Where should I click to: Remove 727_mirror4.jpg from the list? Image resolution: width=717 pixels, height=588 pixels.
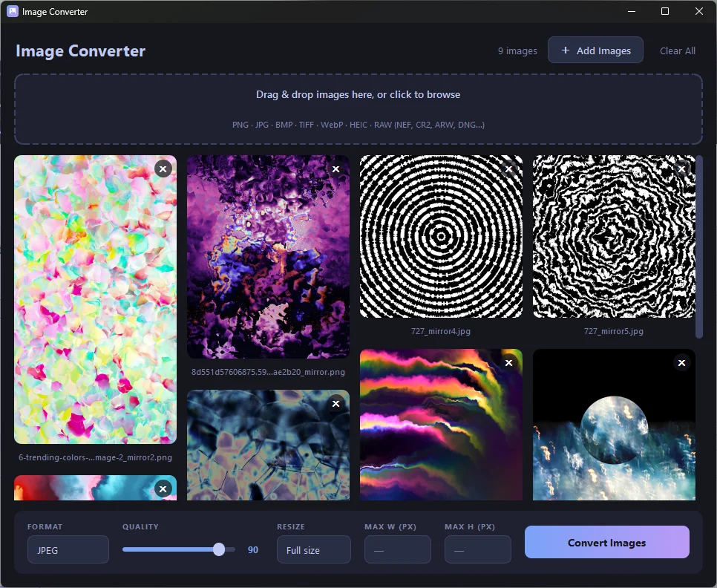click(x=508, y=169)
